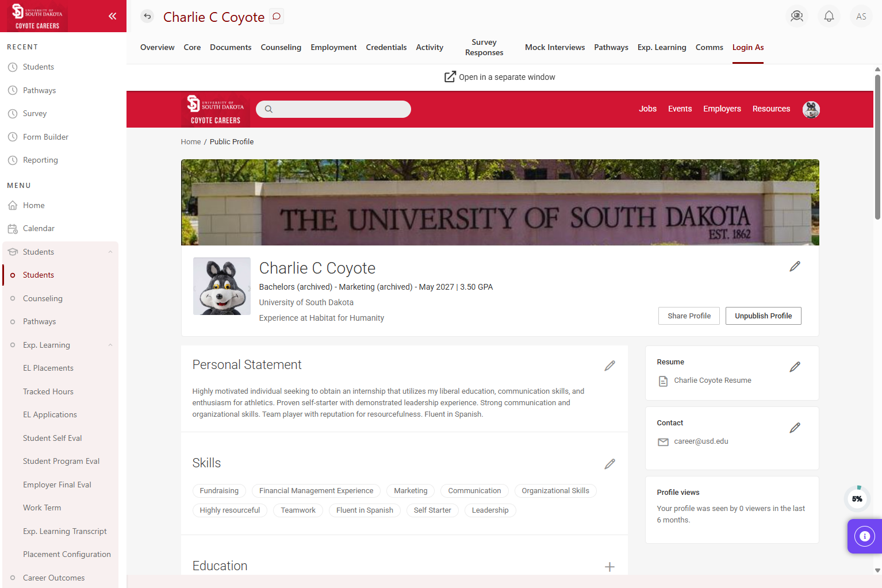Open Events in the red portal header

click(680, 109)
